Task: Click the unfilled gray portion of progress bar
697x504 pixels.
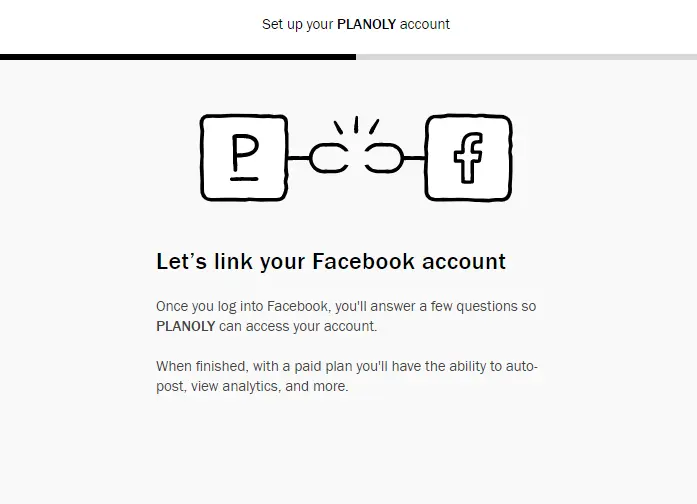Action: [x=526, y=57]
